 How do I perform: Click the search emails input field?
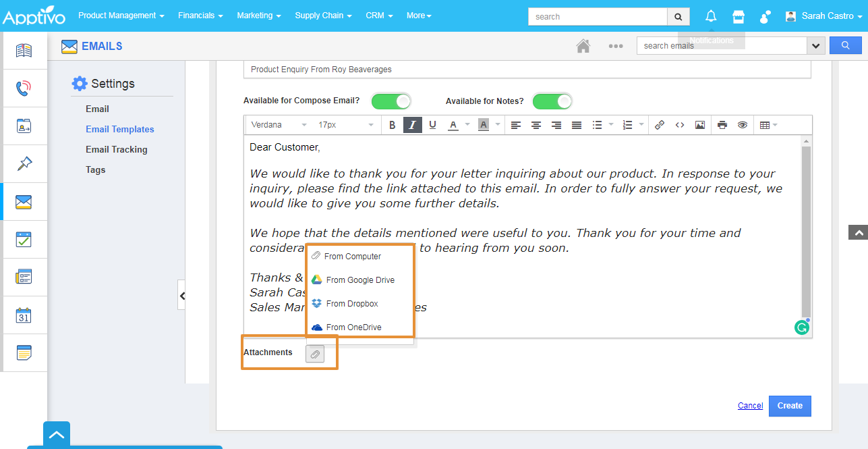tap(721, 46)
